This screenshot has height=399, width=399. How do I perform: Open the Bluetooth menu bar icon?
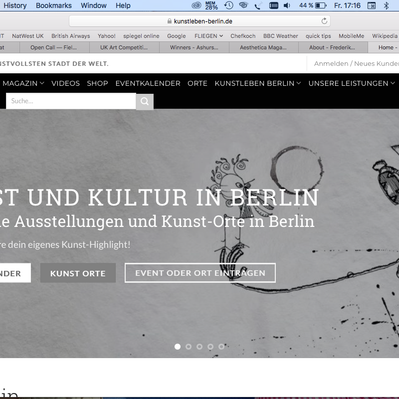(x=386, y=5)
